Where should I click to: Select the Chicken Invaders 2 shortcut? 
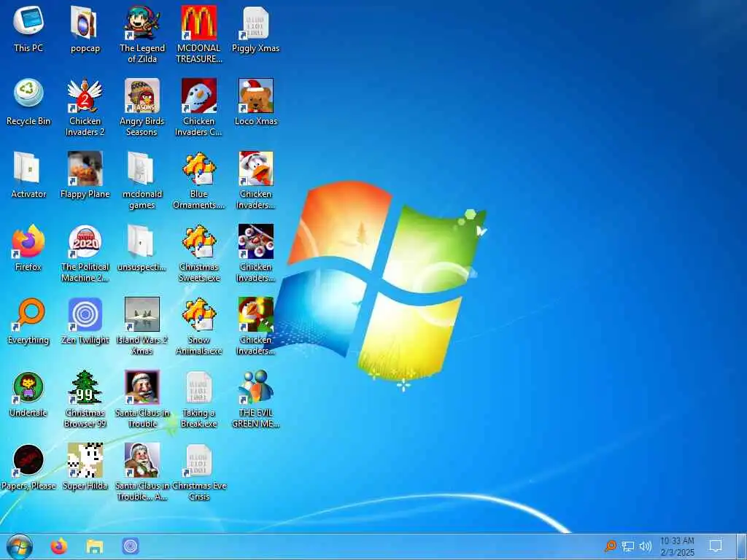tap(85, 108)
